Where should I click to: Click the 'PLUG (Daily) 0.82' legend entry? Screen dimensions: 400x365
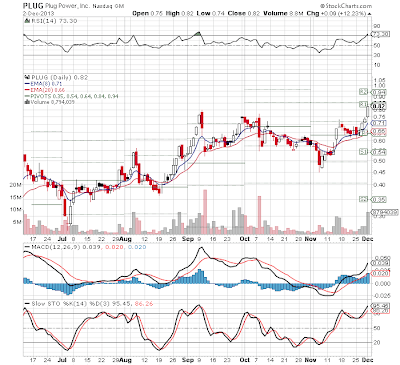tap(59, 77)
